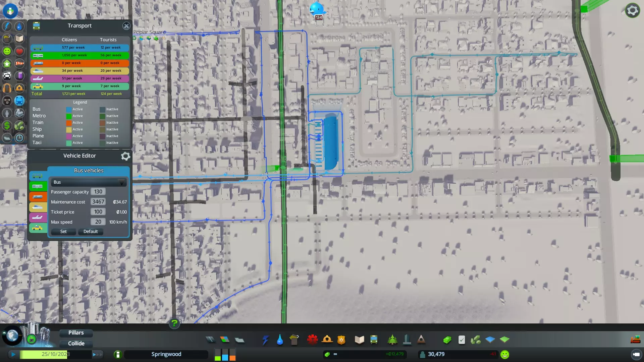Open the Zoning tool icon
This screenshot has height=362, width=644.
[x=225, y=340]
